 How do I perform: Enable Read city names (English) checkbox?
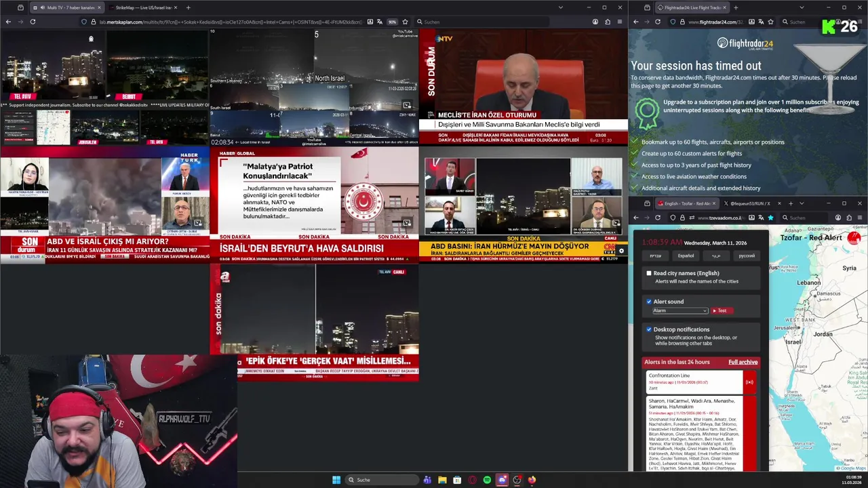point(649,273)
